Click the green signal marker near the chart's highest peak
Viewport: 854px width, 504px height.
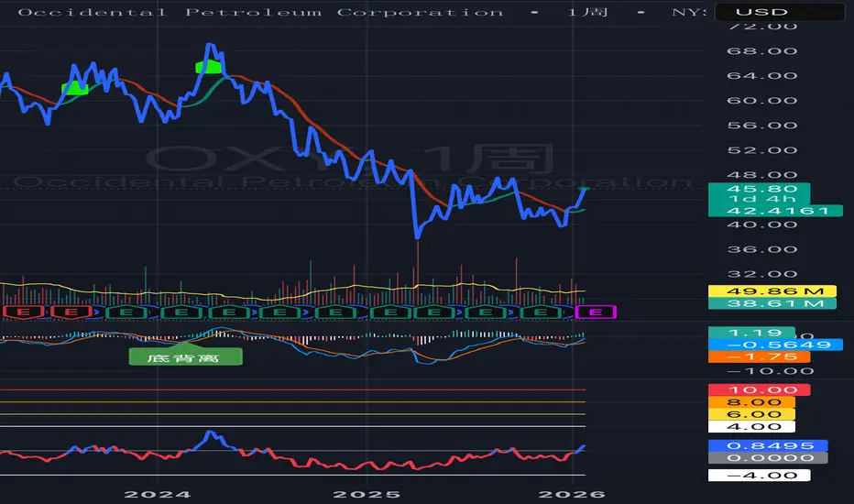(x=209, y=68)
